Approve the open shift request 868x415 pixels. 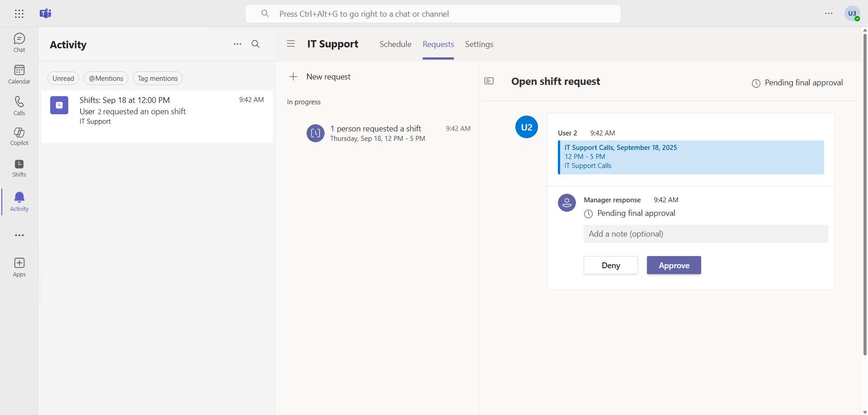[x=674, y=266]
